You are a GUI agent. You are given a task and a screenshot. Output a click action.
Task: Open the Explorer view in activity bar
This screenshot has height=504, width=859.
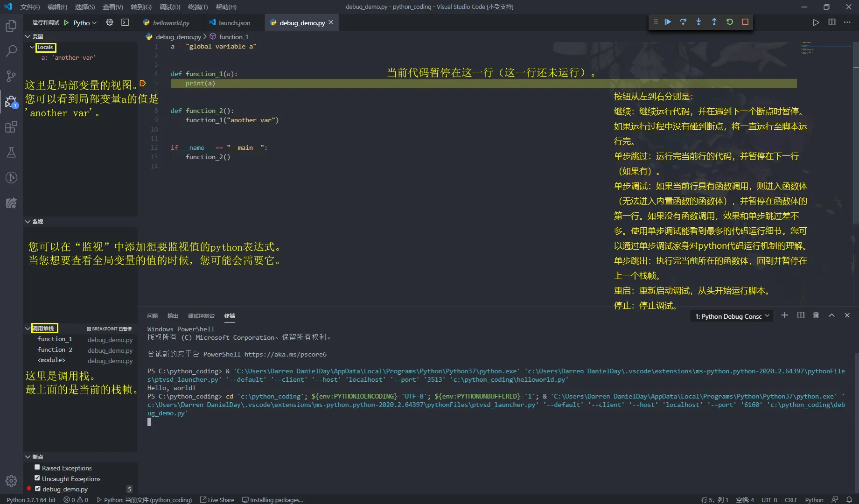tap(11, 26)
